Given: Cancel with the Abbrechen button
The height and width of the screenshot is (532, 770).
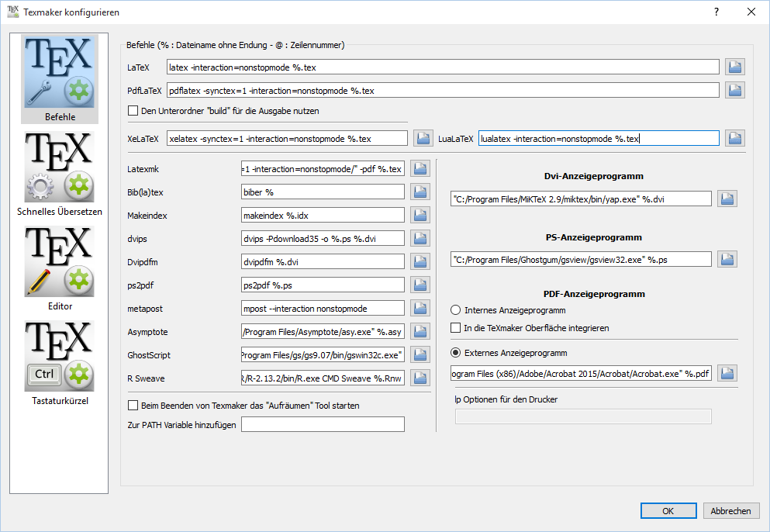Looking at the screenshot, I should pyautogui.click(x=730, y=511).
